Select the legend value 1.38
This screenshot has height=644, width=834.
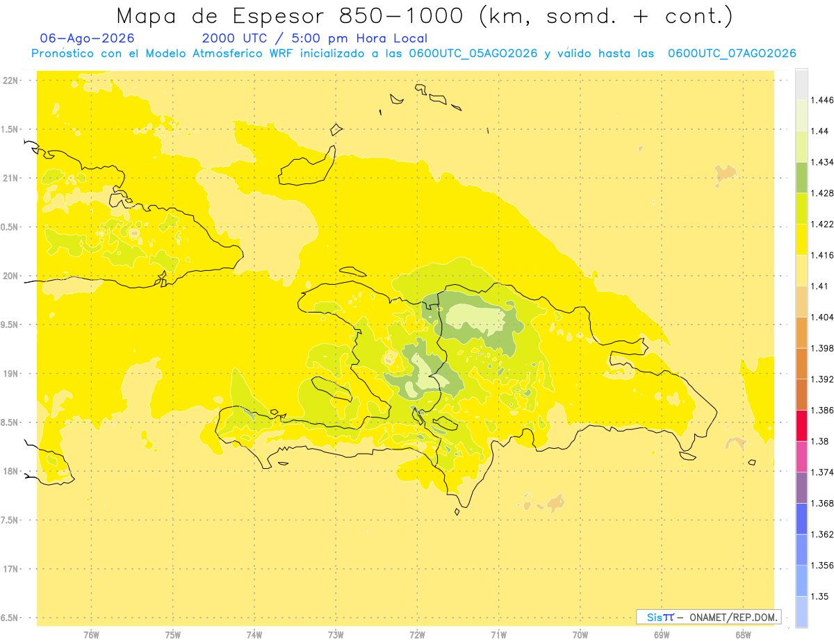(x=820, y=441)
